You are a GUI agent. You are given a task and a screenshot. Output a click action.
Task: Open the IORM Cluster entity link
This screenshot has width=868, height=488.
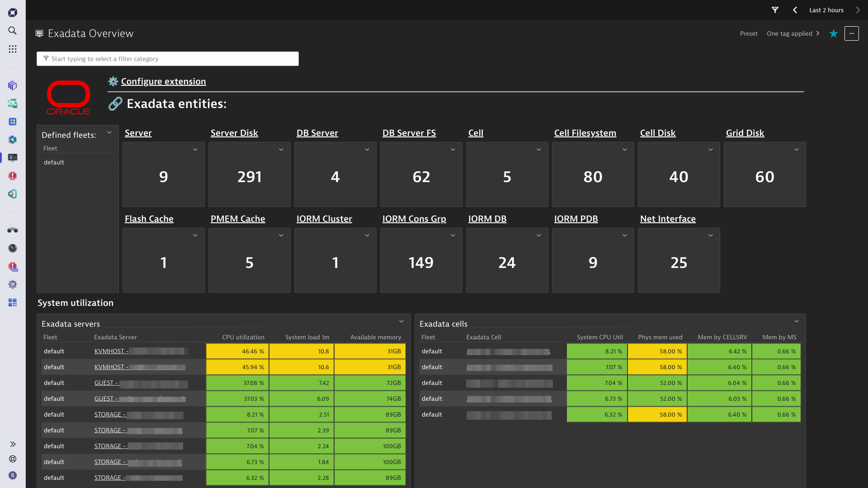click(324, 219)
